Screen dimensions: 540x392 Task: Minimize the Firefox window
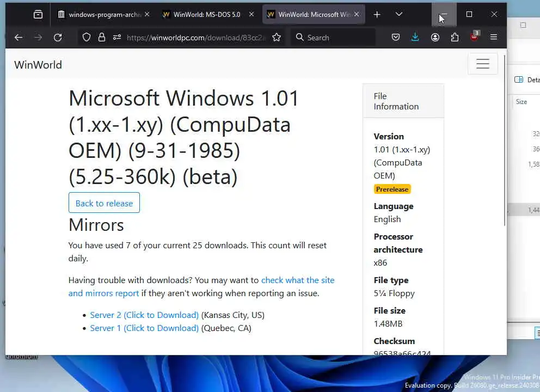[x=444, y=14]
